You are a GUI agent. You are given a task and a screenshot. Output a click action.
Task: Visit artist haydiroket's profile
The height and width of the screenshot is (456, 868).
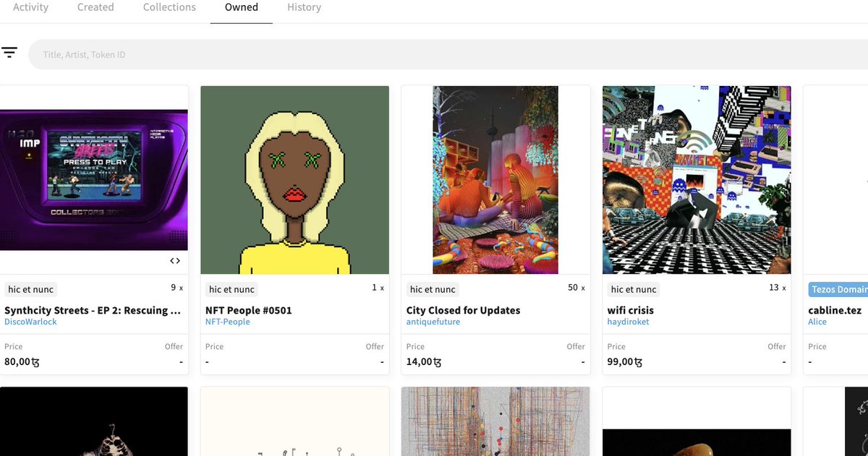(x=628, y=322)
